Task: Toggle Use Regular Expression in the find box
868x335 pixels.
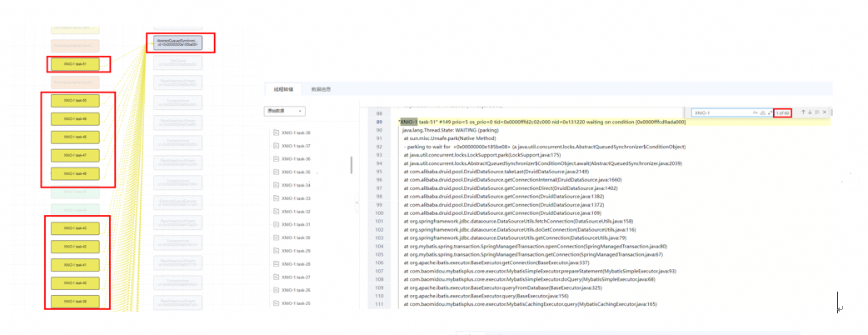Action: (768, 112)
